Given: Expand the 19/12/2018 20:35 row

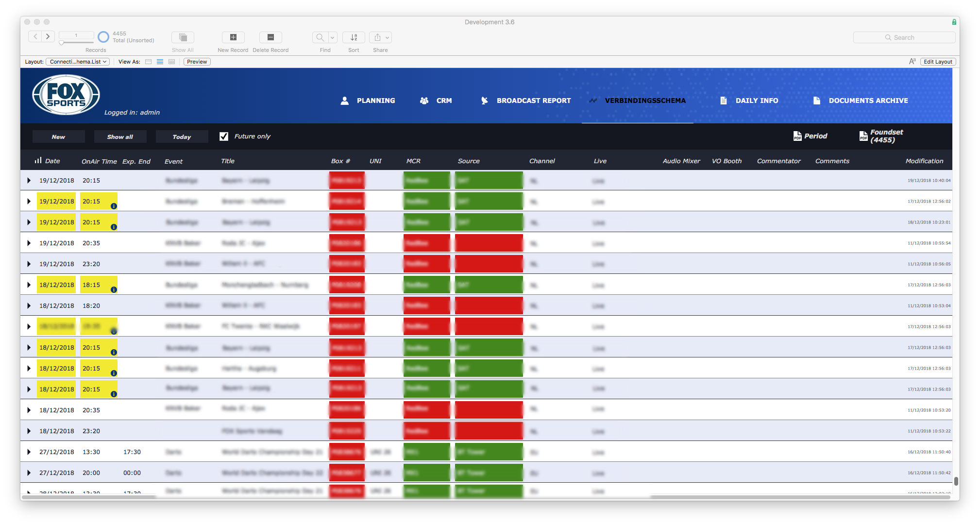Looking at the screenshot, I should [x=29, y=243].
